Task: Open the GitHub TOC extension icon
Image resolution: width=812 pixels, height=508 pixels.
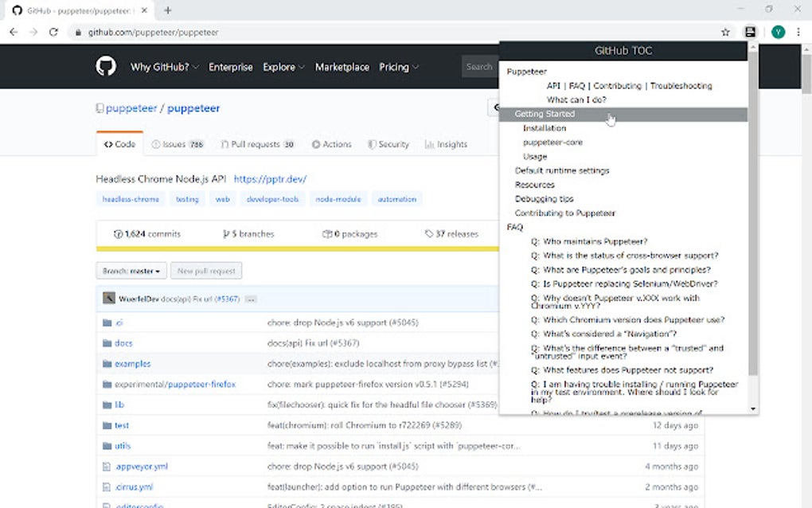Action: click(749, 32)
